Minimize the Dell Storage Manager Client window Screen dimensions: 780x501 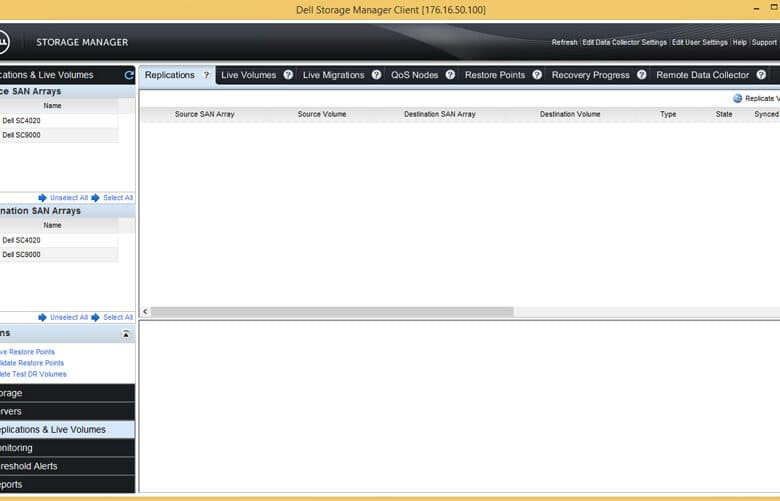tap(757, 9)
